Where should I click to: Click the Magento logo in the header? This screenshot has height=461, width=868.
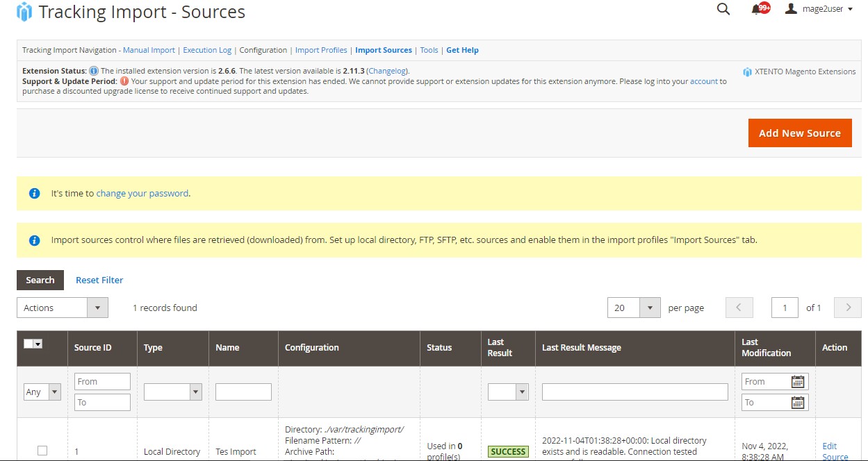pos(22,11)
